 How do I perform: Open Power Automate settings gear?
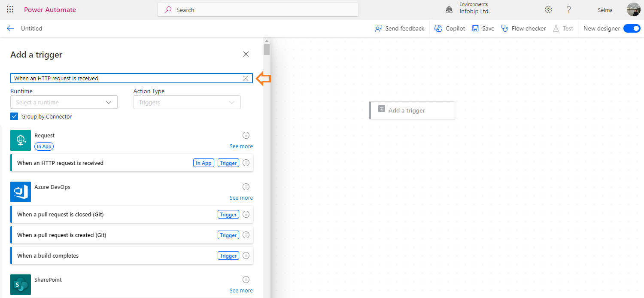point(548,9)
